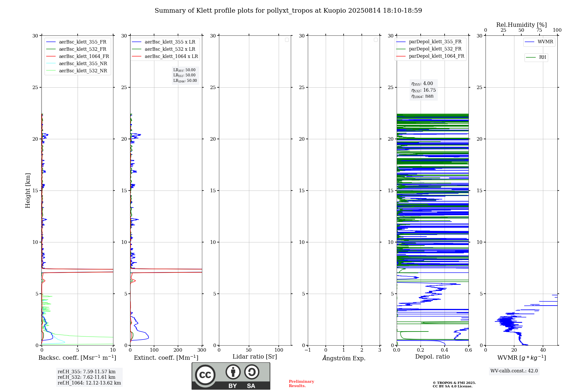Click the aerBsc_klett_1064_FR legend entry
This screenshot has width=577, height=392.
[78, 56]
